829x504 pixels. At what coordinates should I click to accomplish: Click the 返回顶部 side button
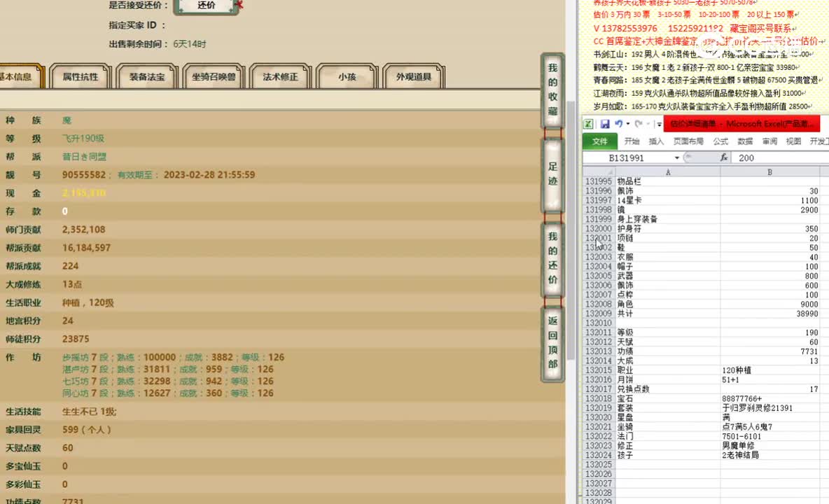[x=552, y=343]
